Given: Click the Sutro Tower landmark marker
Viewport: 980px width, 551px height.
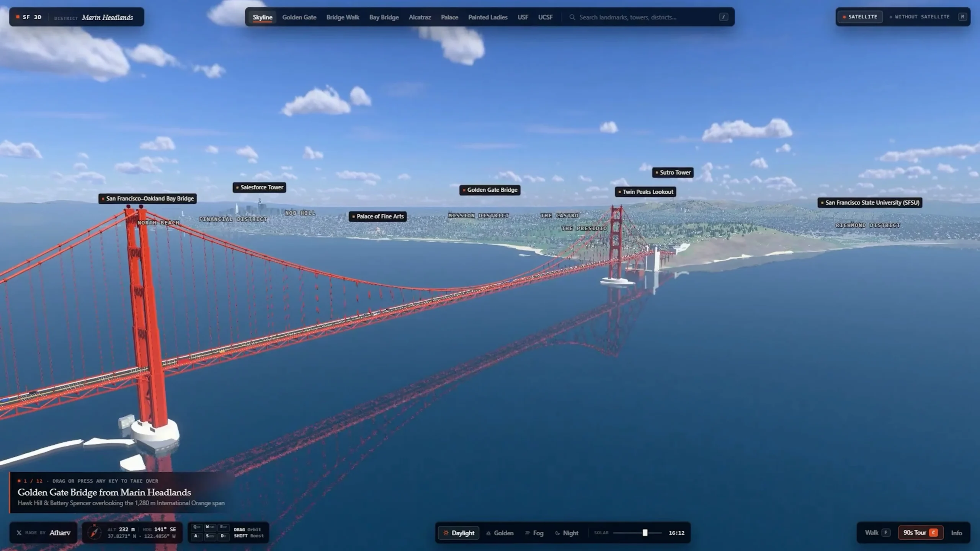Looking at the screenshot, I should point(673,173).
